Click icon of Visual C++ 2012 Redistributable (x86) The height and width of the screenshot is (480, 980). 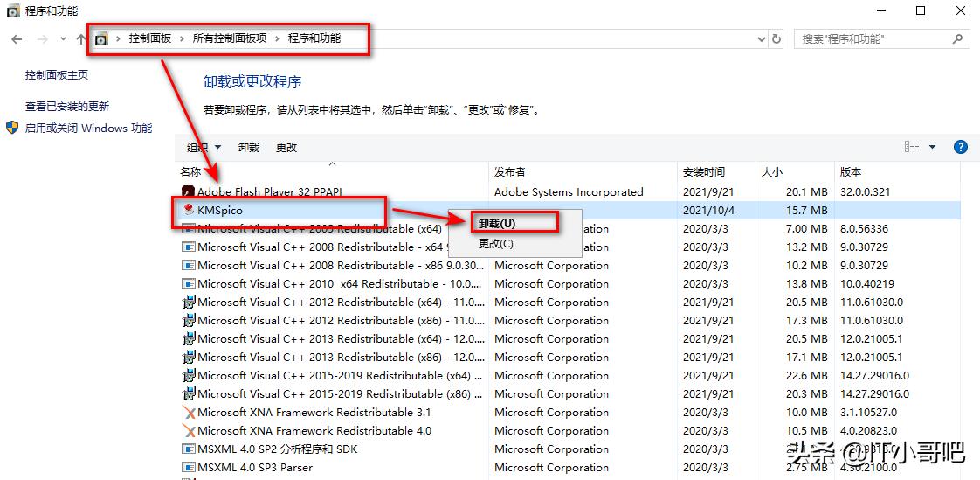188,320
